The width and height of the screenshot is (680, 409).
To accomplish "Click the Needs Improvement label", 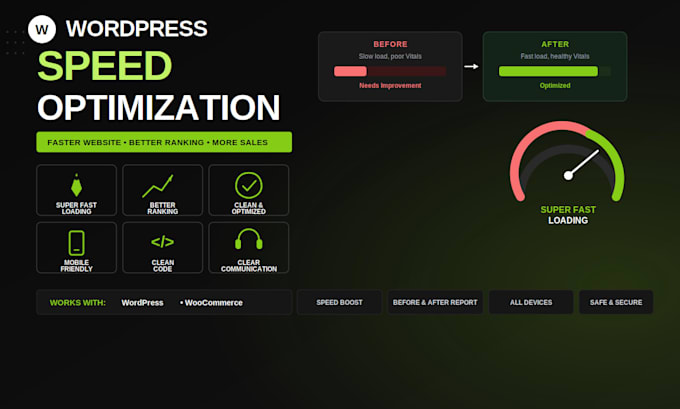I will (x=390, y=85).
